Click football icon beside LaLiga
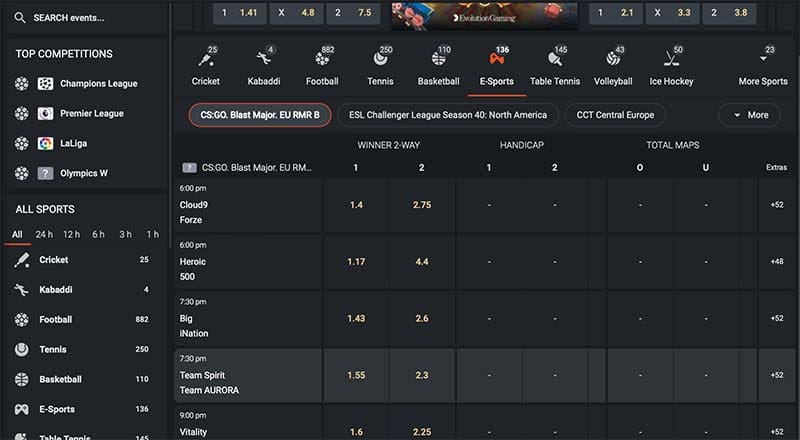The width and height of the screenshot is (800, 440). tap(21, 143)
